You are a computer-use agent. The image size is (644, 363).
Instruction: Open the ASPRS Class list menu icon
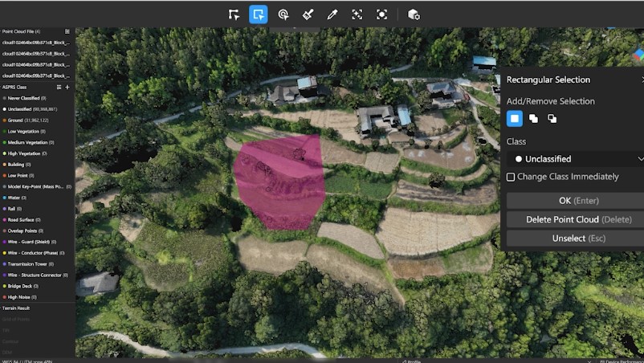click(x=59, y=87)
